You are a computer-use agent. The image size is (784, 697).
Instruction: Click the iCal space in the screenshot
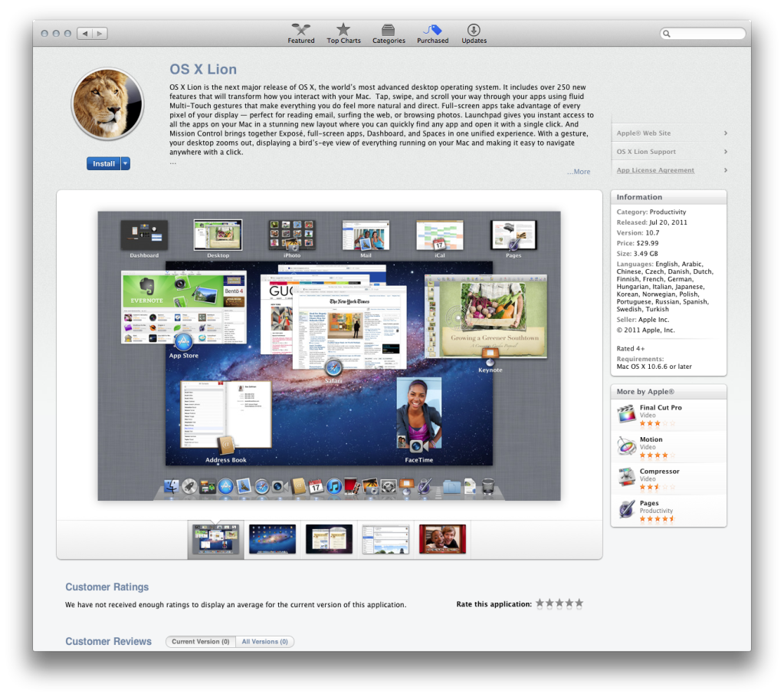coord(439,235)
